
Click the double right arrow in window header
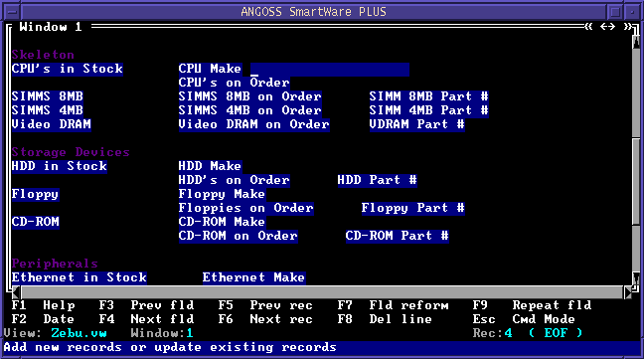627,27
